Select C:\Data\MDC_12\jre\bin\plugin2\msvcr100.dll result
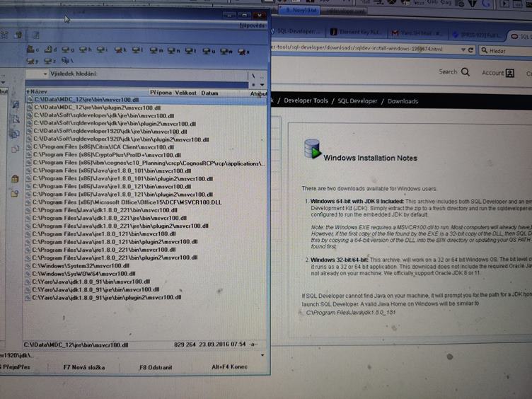Viewport: 532px width, 399px height. click(x=146, y=108)
